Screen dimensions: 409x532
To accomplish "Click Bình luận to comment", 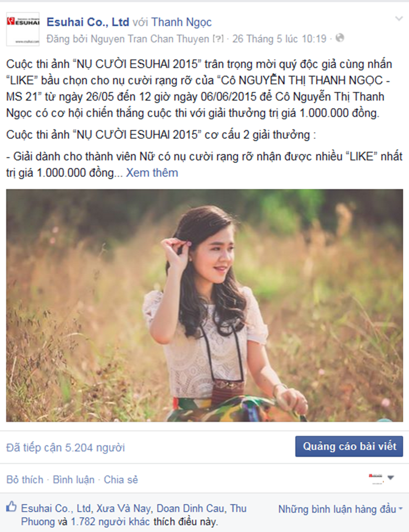I will [73, 480].
